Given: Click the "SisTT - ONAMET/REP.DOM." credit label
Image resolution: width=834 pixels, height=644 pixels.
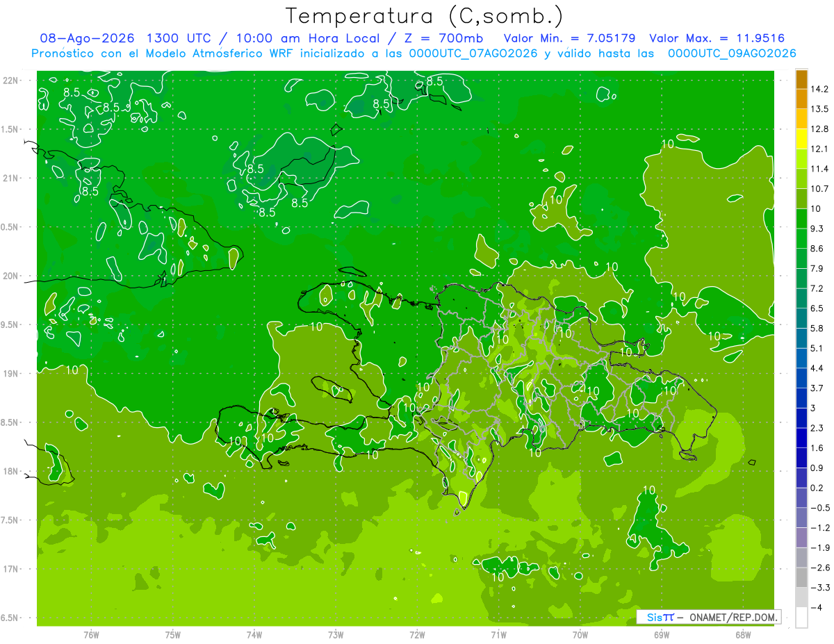Looking at the screenshot, I should 708,617.
